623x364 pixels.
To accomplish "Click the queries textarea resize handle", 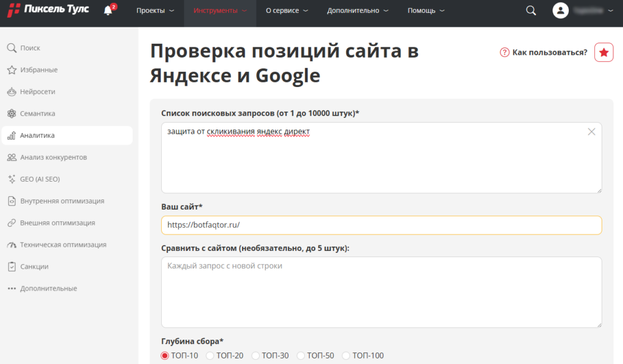I will click(x=599, y=191).
